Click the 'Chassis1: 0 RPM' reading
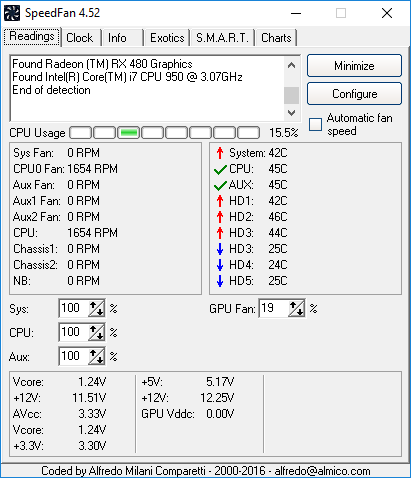This screenshot has height=478, width=411. (56, 249)
